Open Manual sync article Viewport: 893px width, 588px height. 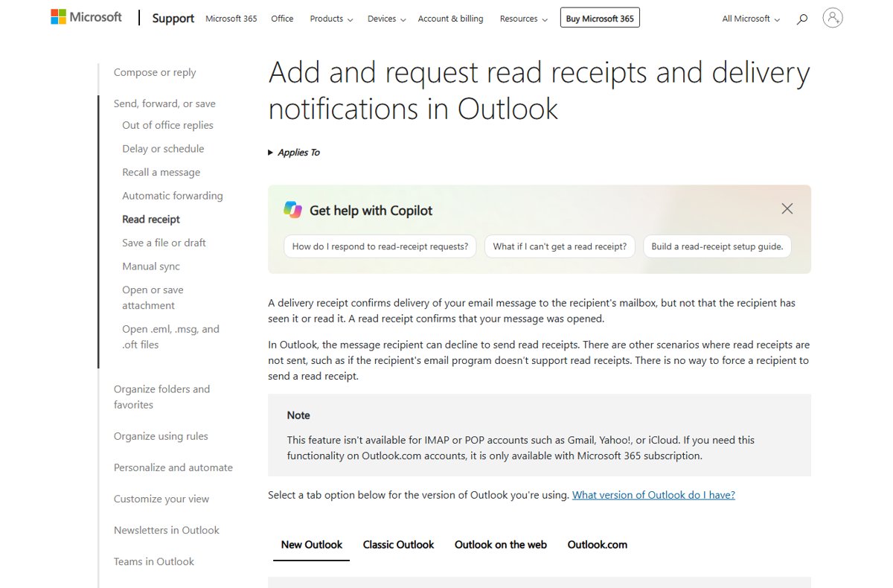click(x=151, y=266)
